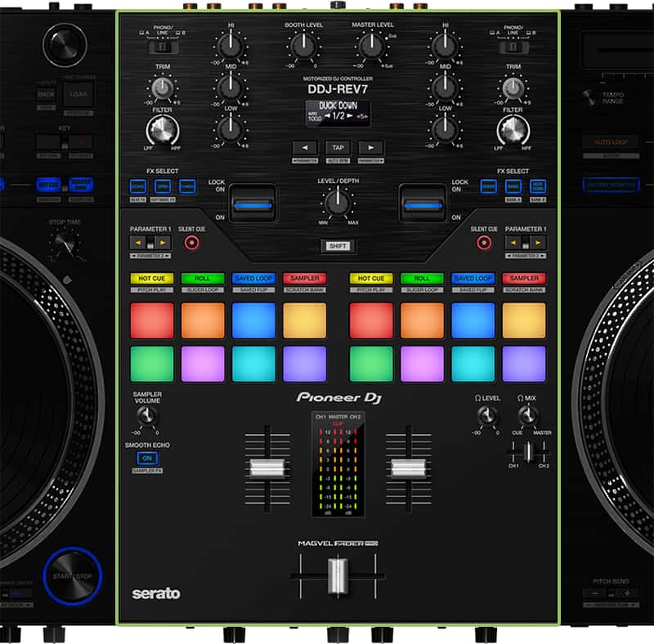Click the right FILTER knob
654x644 pixels.
tap(513, 130)
